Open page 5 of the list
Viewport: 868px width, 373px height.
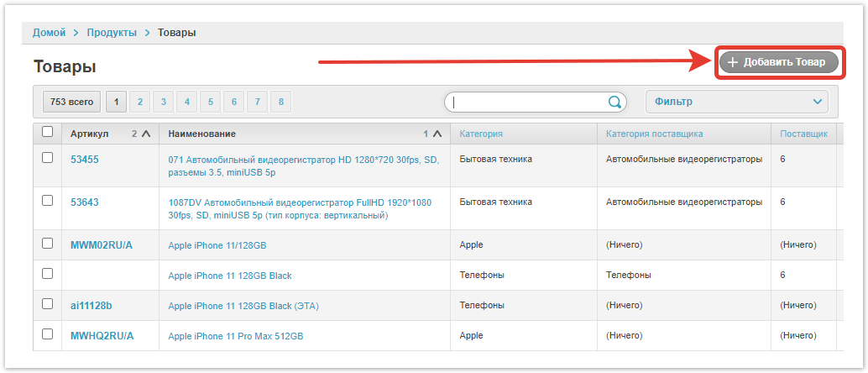(210, 102)
